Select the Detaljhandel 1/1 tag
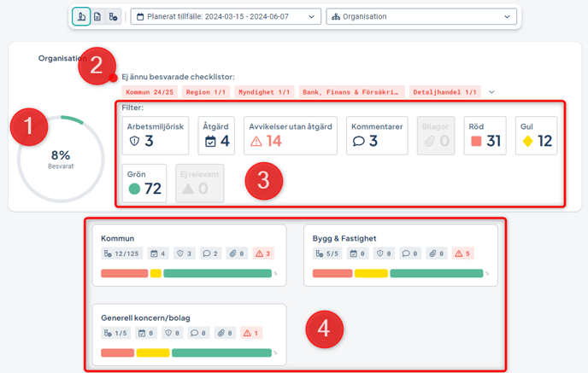 pyautogui.click(x=444, y=91)
